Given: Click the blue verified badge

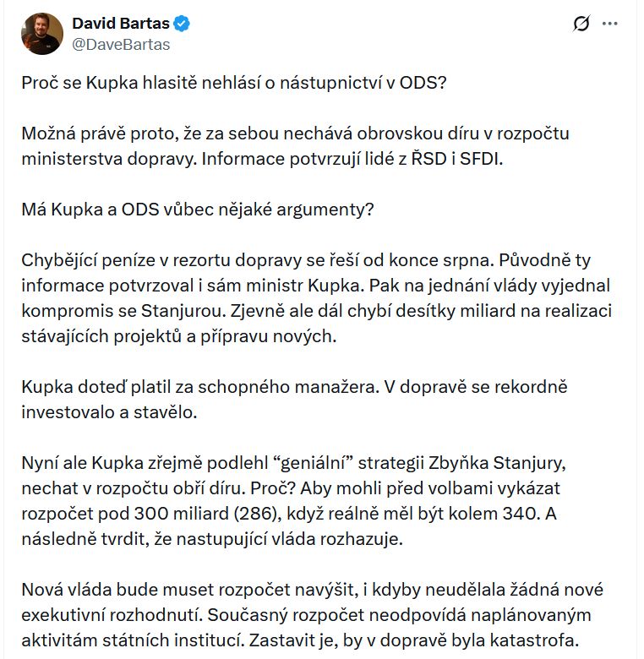Looking at the screenshot, I should pos(183,24).
